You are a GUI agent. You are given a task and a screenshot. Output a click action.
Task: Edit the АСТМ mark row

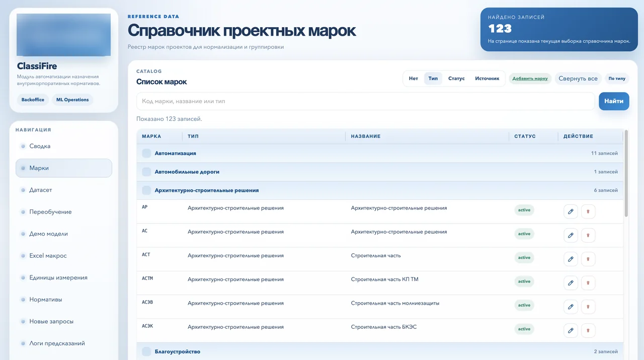pos(571,283)
